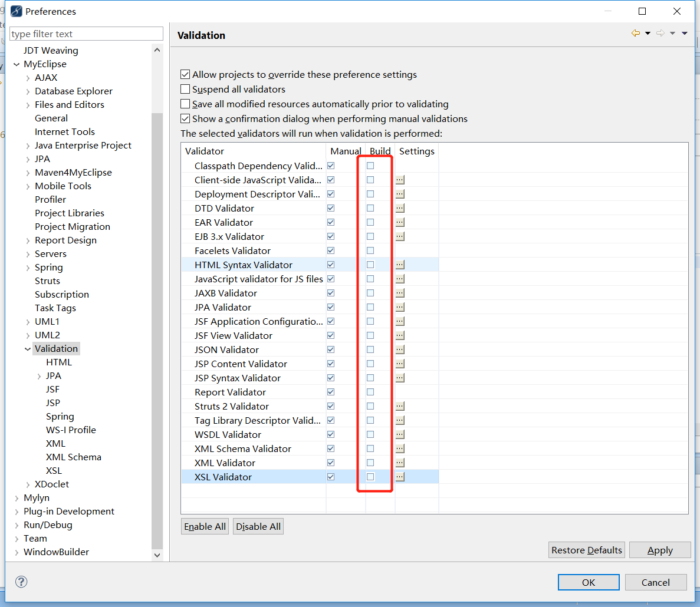Screen dimensions: 700x607
Task: Open Task Tags preference page
Action: (x=55, y=308)
